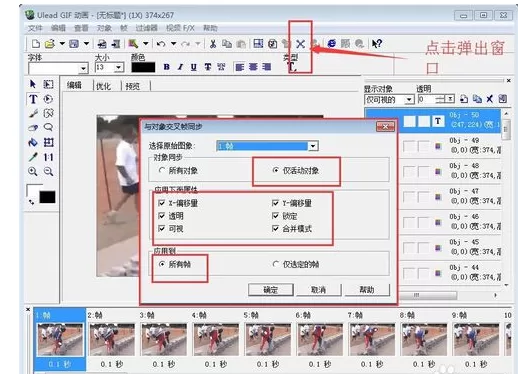The width and height of the screenshot is (518, 374).
Task: Switch to the 优化 tab
Action: 103,86
